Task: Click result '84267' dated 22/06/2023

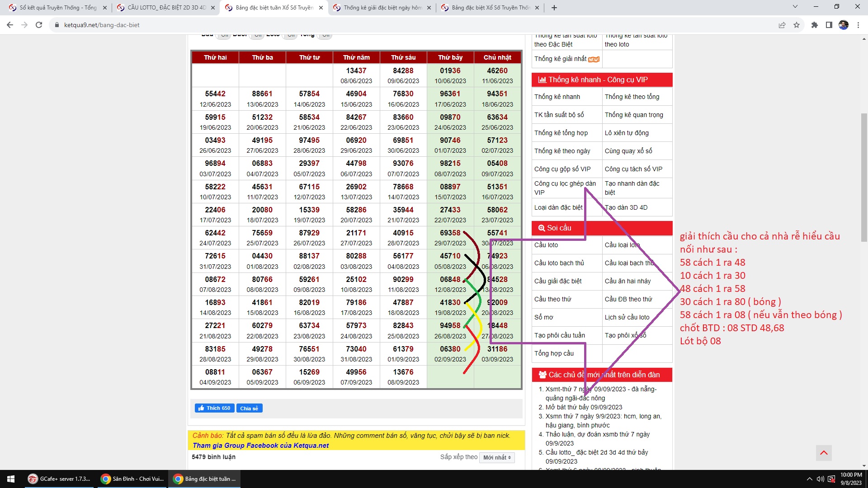Action: [x=356, y=117]
